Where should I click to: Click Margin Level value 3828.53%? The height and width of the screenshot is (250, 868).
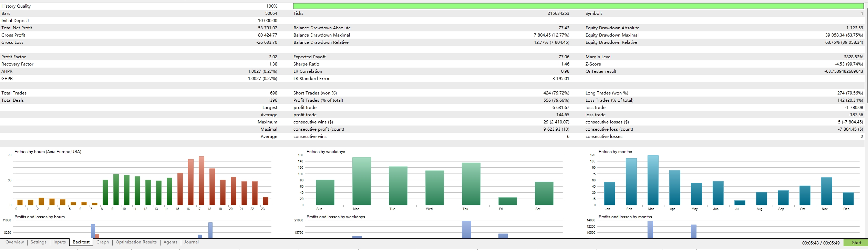tap(854, 57)
